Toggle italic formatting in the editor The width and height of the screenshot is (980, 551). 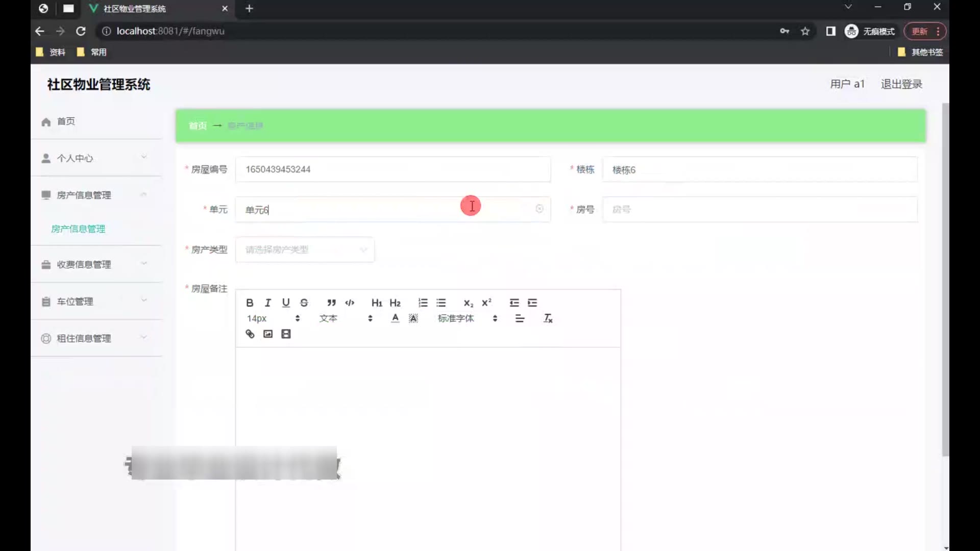pos(267,303)
